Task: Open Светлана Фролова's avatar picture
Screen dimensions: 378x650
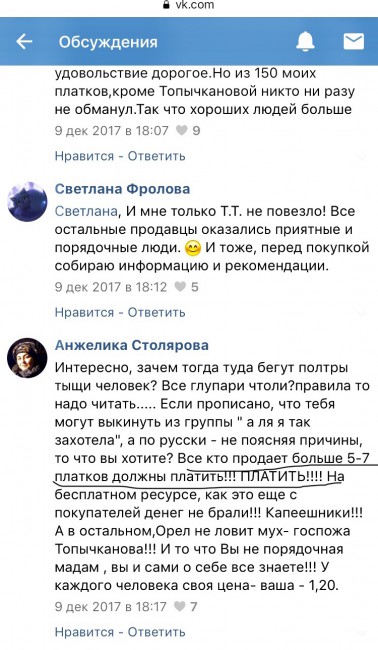Action: [27, 201]
